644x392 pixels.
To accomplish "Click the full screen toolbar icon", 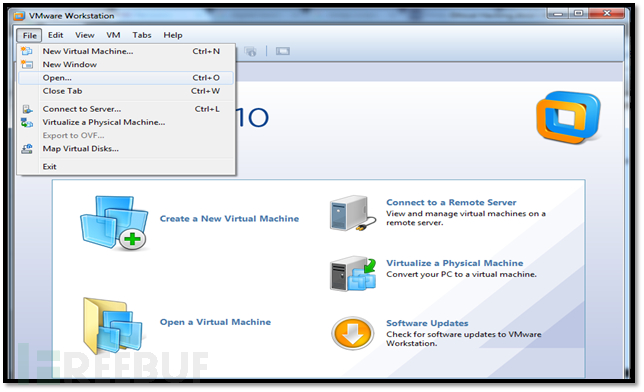I will 283,51.
